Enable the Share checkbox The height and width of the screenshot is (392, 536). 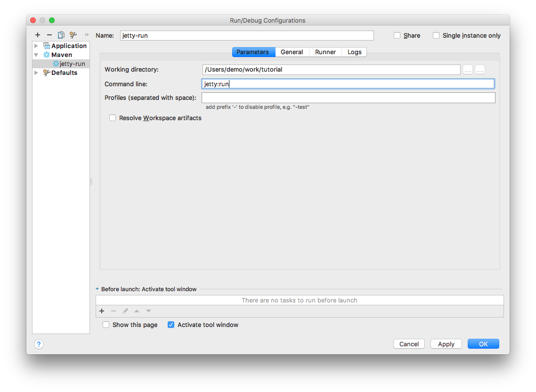point(397,35)
